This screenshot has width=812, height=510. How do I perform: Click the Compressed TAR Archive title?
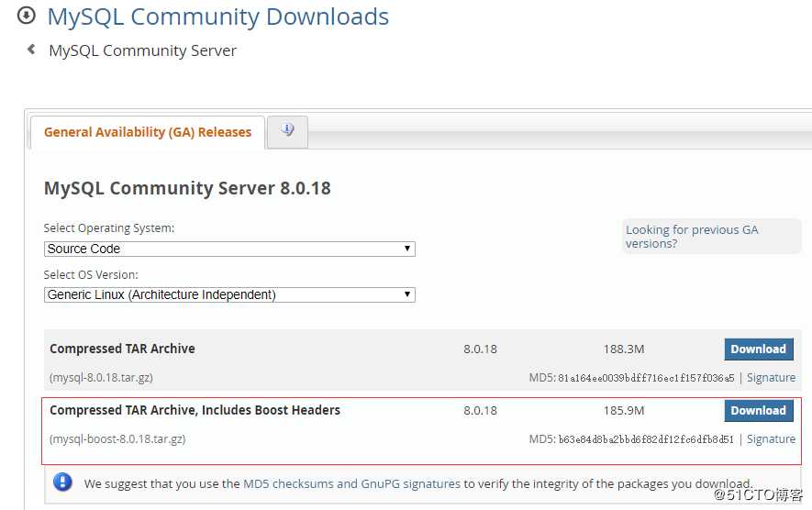tap(122, 349)
